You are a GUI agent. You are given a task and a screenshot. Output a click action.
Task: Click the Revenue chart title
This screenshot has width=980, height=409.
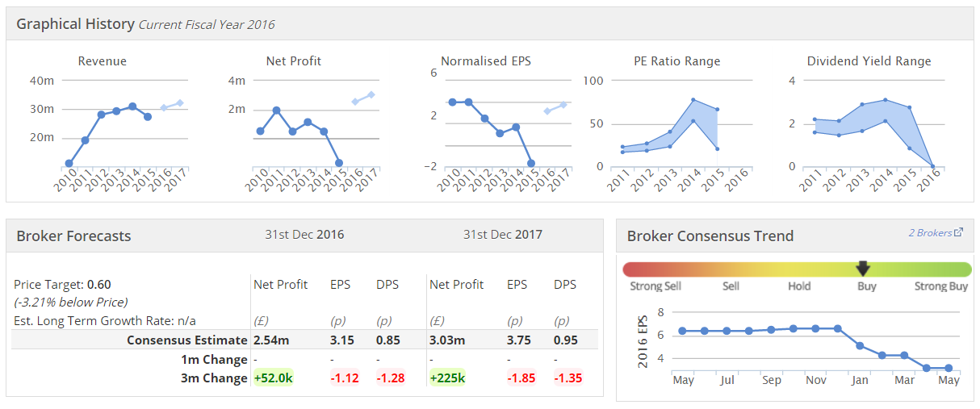coord(102,61)
